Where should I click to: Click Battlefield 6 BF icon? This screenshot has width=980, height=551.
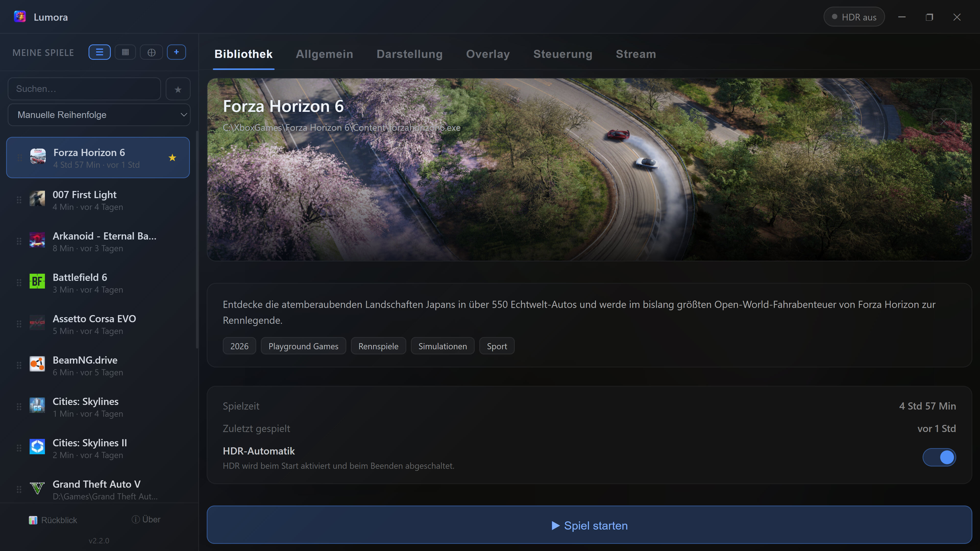[x=37, y=281]
